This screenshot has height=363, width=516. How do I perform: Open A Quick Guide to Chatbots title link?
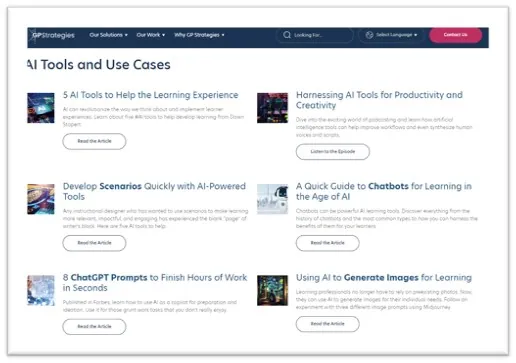pyautogui.click(x=384, y=191)
